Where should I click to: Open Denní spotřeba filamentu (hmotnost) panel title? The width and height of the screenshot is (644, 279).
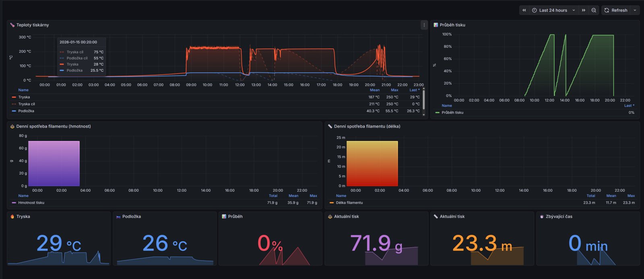coord(54,126)
